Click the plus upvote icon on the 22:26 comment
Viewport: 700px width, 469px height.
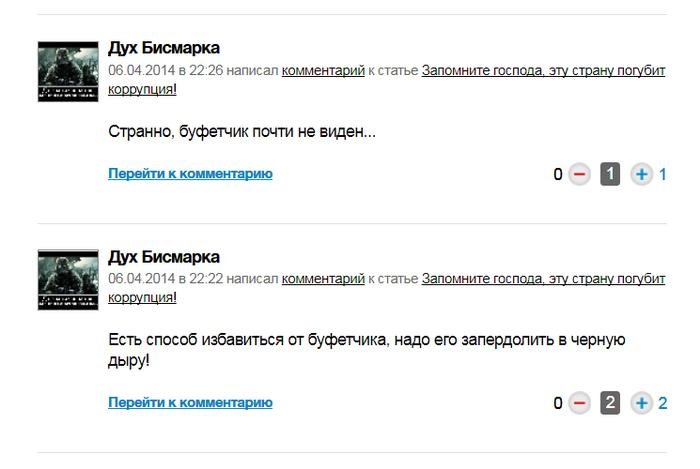[x=641, y=175]
